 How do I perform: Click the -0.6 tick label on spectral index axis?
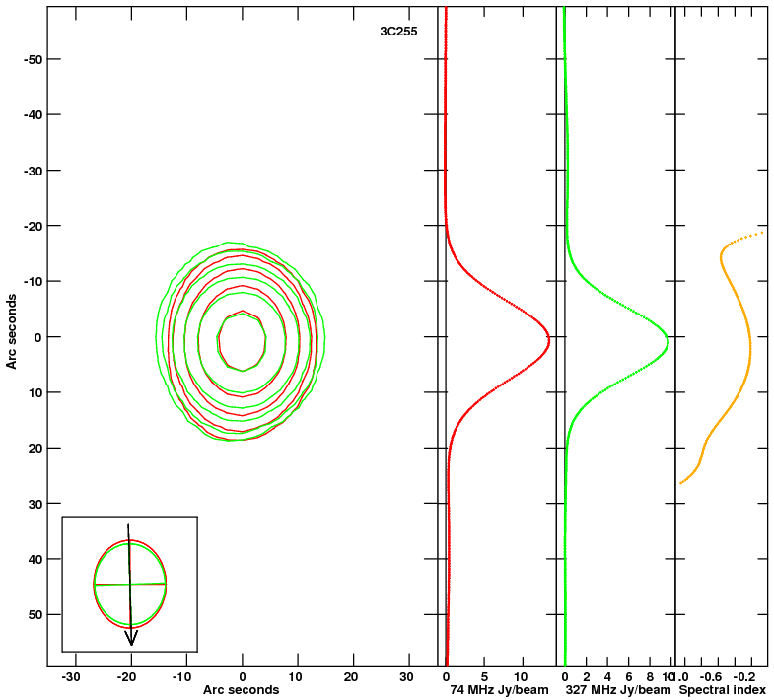tap(711, 676)
